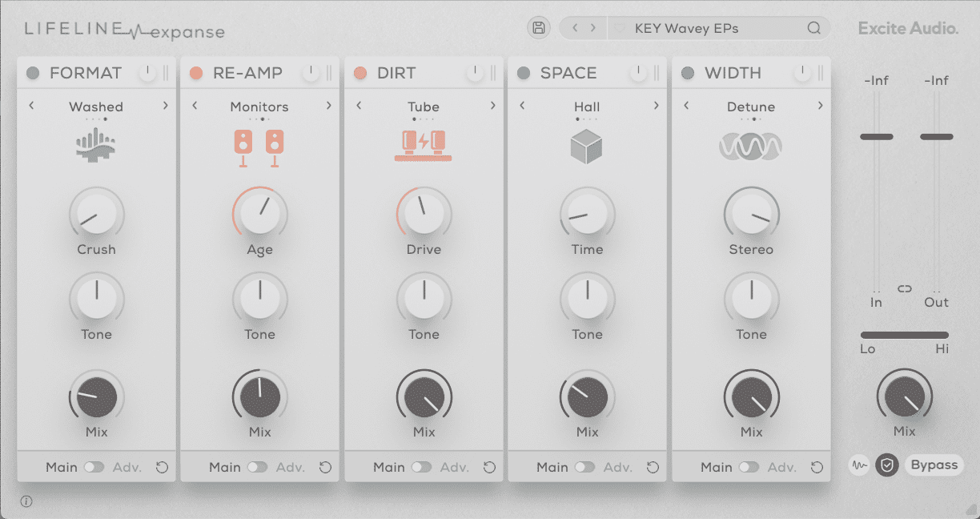This screenshot has height=519, width=980.
Task: Click the small knob in FORMAT header
Action: (x=147, y=73)
